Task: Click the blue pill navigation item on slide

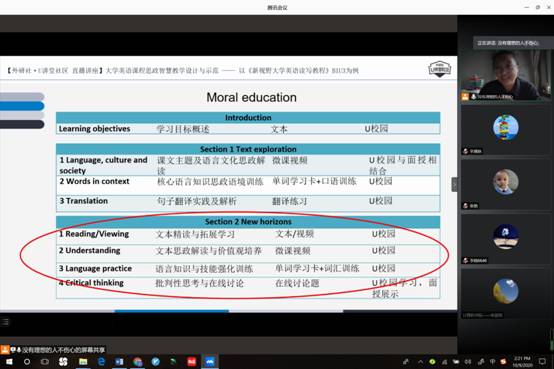Action: [x=22, y=106]
